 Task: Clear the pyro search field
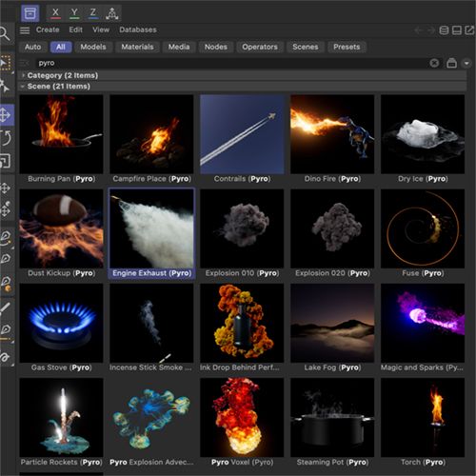434,63
